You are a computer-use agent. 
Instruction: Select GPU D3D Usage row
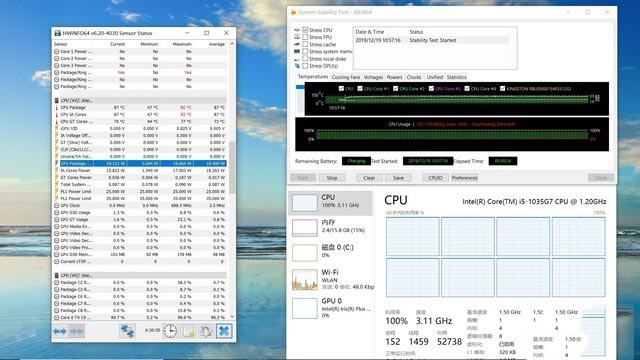[140, 212]
